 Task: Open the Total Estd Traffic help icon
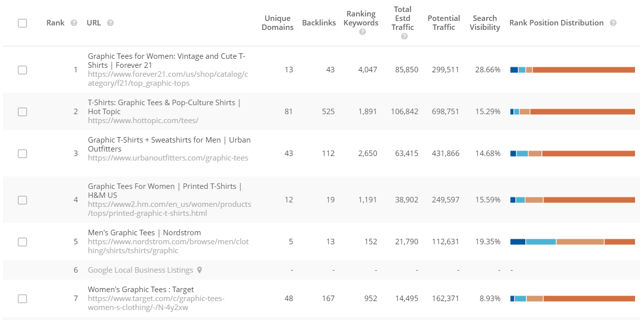pos(404,36)
